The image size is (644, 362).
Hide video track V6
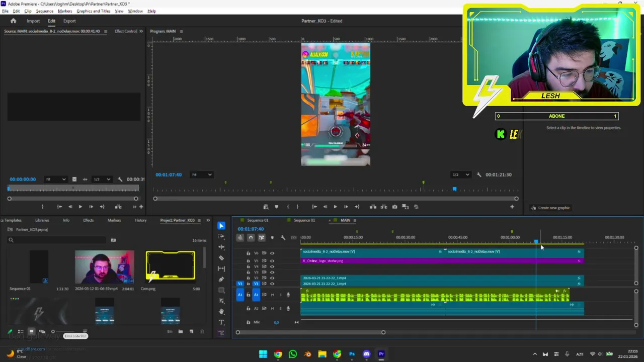(x=272, y=253)
